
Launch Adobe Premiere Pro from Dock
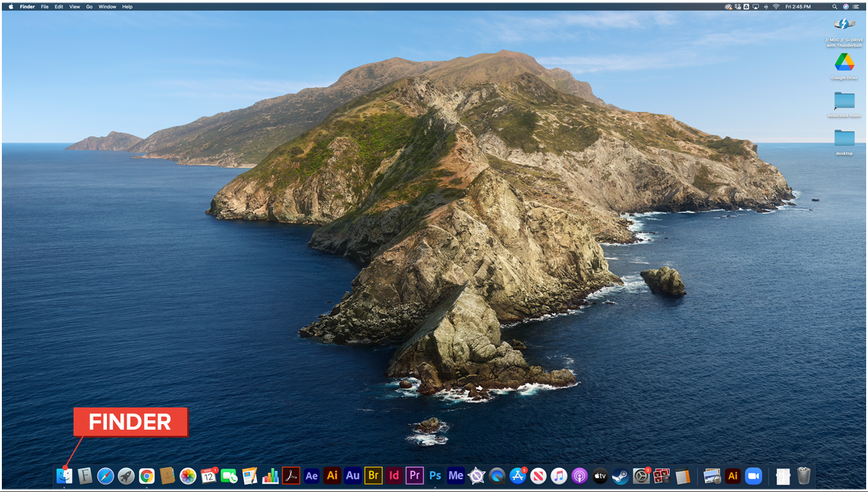[x=415, y=476]
